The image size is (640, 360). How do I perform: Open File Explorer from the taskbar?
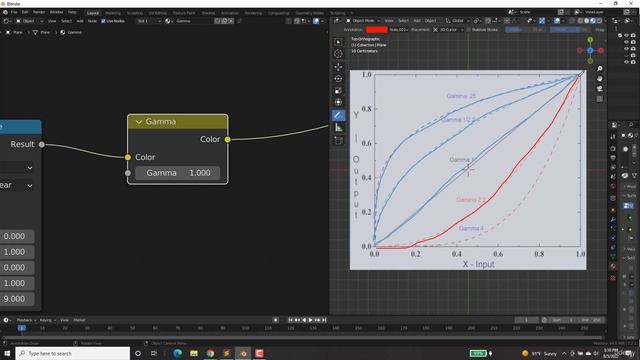point(194,353)
